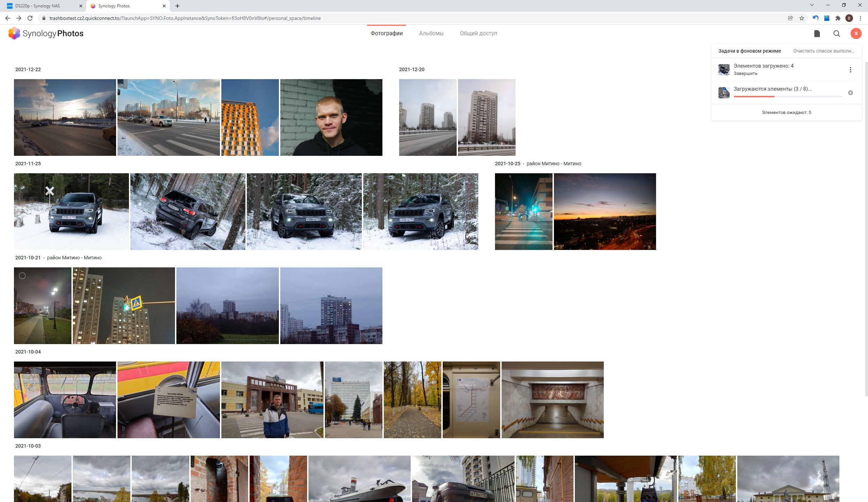868x502 pixels.
Task: Open a new browser tab
Action: 177,6
